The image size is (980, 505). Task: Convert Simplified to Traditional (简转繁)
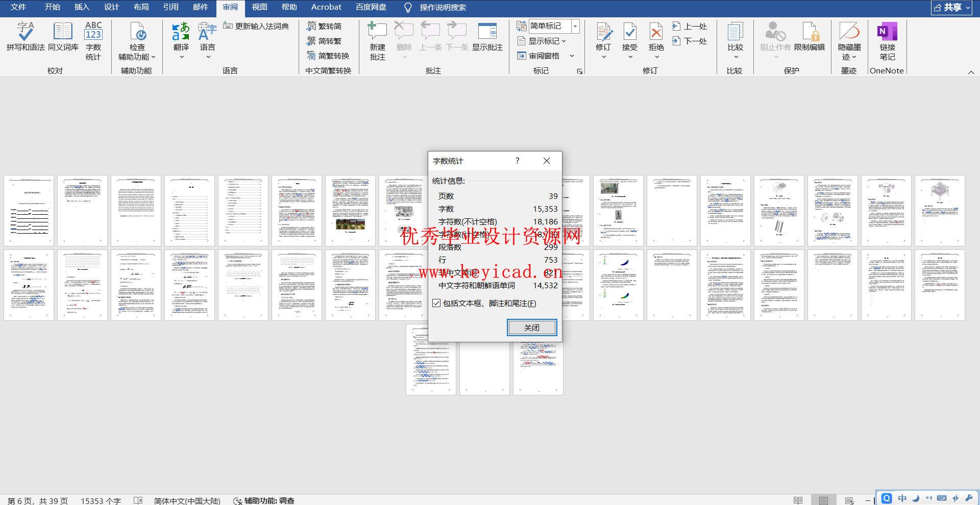(x=325, y=41)
